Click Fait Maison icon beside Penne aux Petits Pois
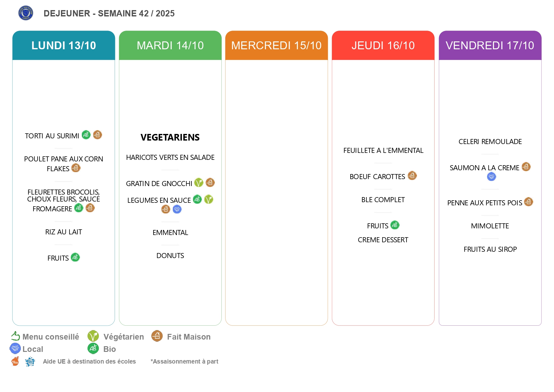Screen dimensions: 554x392 [x=528, y=202]
